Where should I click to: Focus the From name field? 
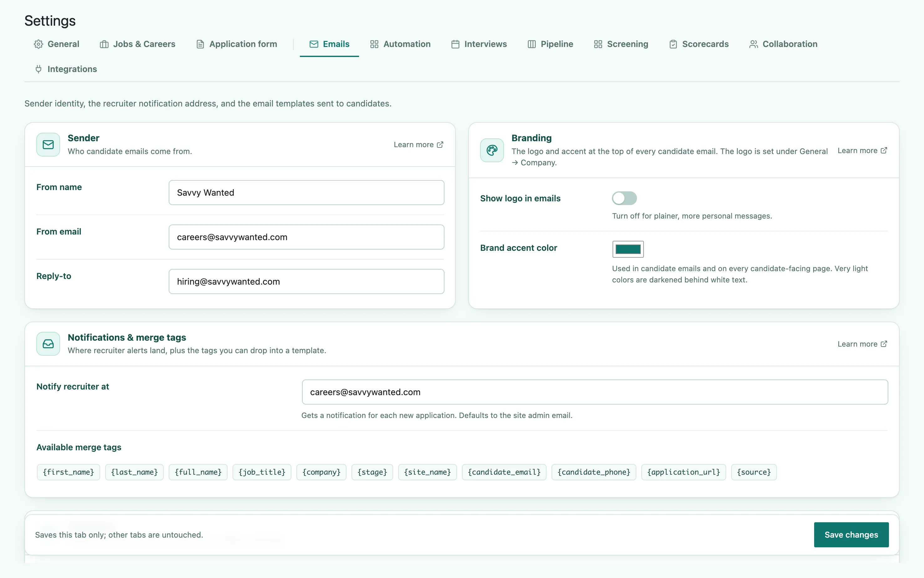[306, 193]
